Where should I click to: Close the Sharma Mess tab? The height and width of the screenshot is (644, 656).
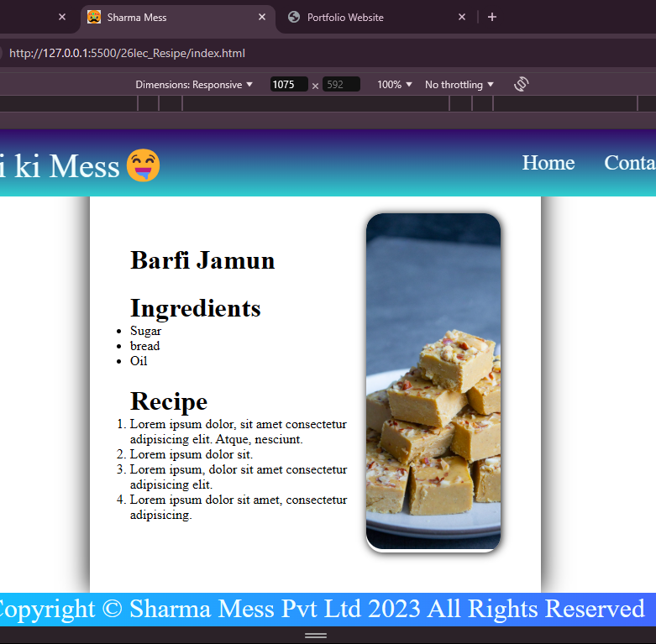(x=262, y=17)
